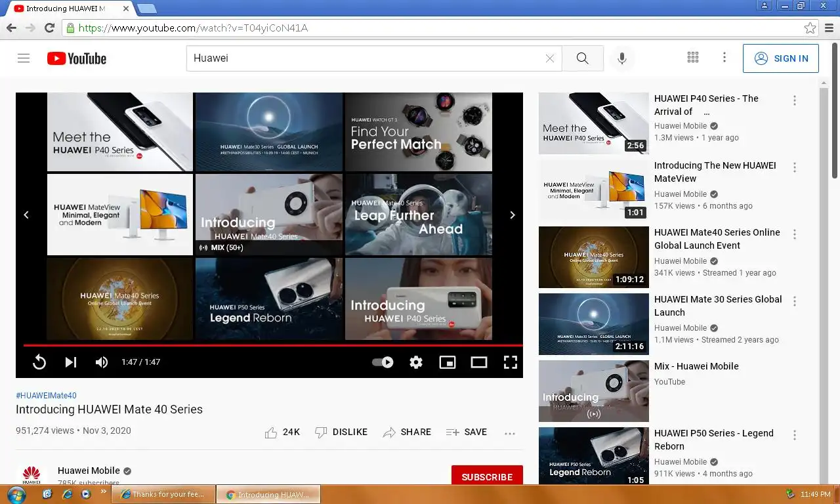Enter full screen mode
This screenshot has width=840, height=504.
coord(511,362)
